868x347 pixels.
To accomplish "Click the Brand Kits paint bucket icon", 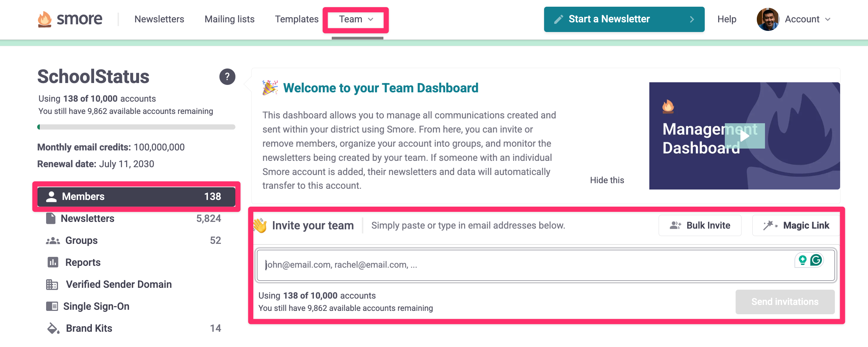I will coord(53,328).
